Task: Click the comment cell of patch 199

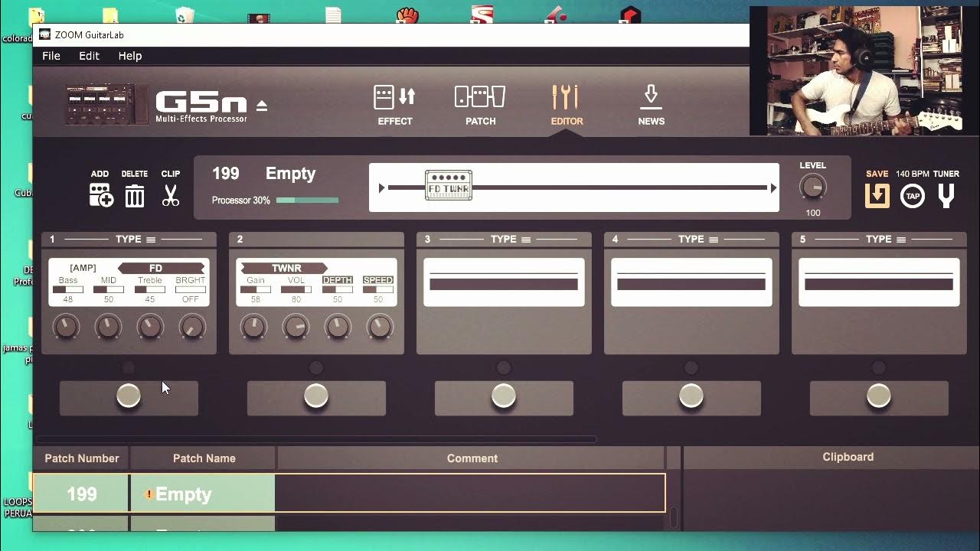Action: pos(469,494)
